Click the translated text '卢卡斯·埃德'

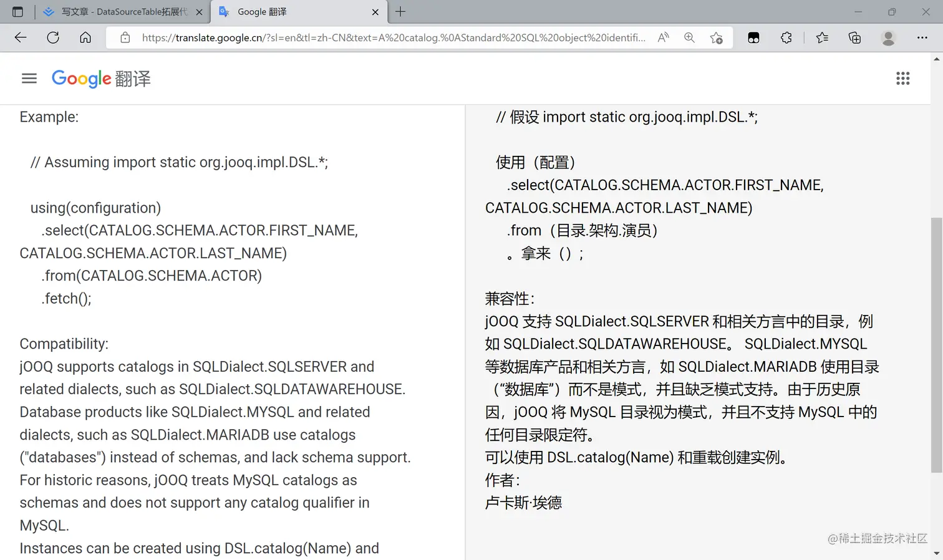(x=523, y=503)
